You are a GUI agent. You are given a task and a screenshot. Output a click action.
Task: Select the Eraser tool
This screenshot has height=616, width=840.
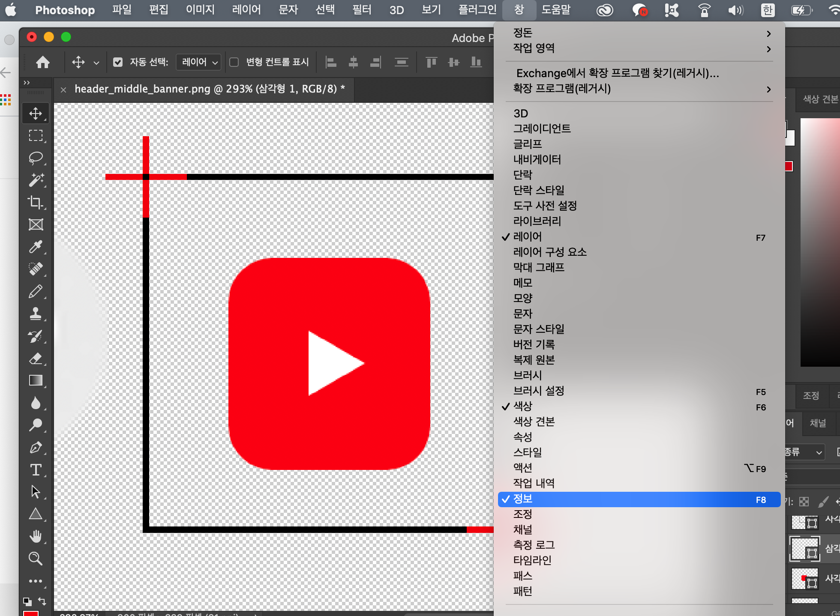36,358
